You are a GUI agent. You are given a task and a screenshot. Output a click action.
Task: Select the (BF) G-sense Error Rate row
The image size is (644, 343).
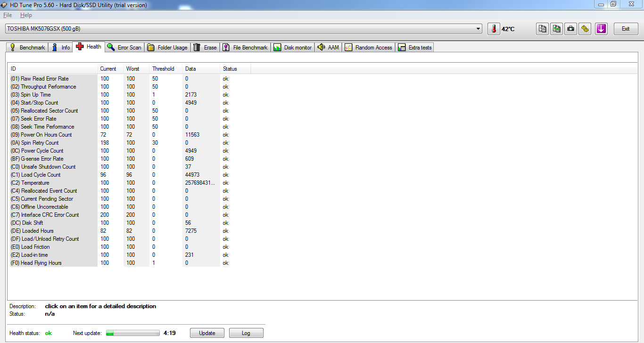tap(129, 159)
